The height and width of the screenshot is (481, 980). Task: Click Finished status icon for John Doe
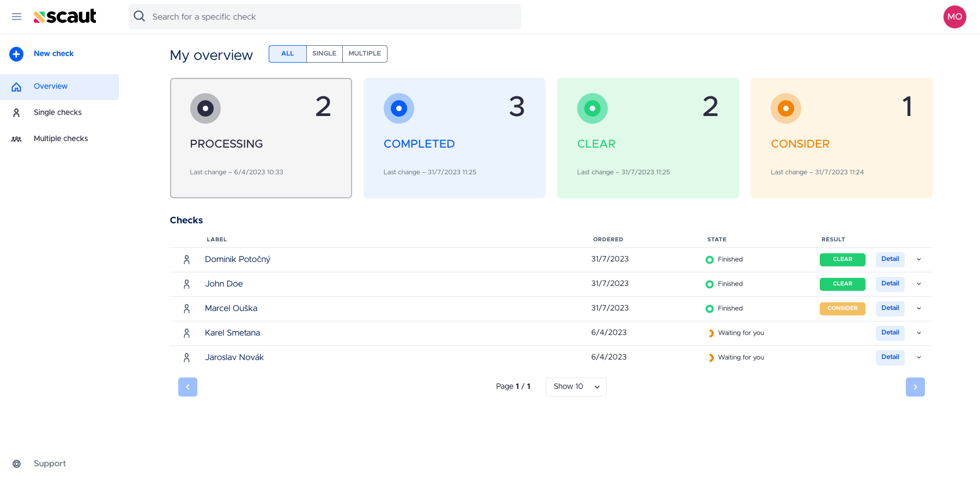710,284
